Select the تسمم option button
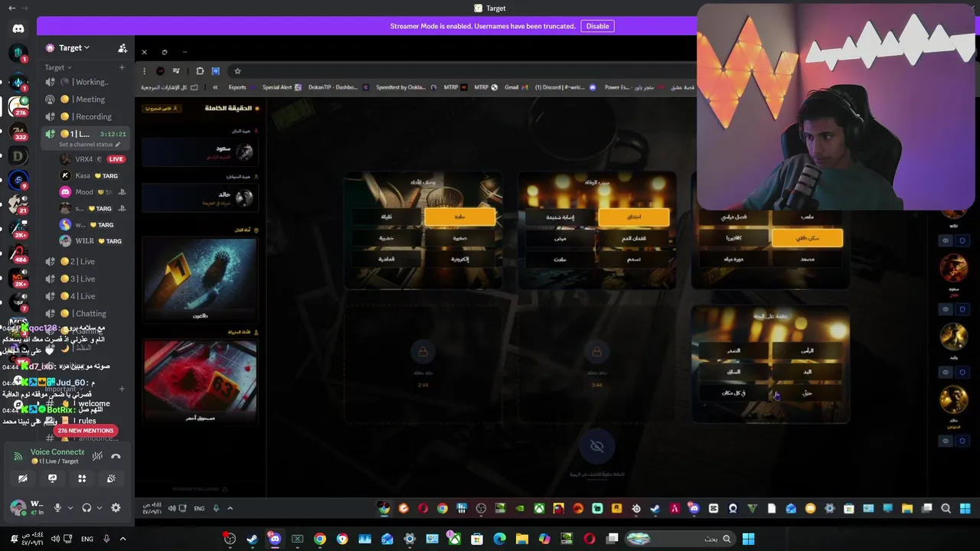Viewport: 980px width, 551px height. [x=633, y=259]
